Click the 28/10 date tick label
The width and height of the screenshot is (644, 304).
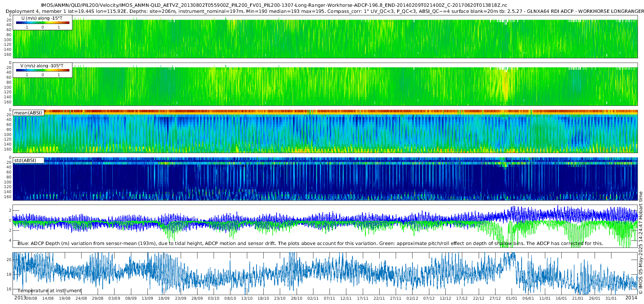click(296, 298)
